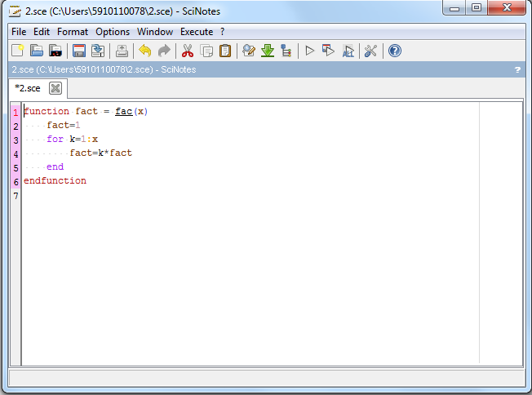This screenshot has height=395, width=532.
Task: Open the Options menu
Action: pos(113,32)
